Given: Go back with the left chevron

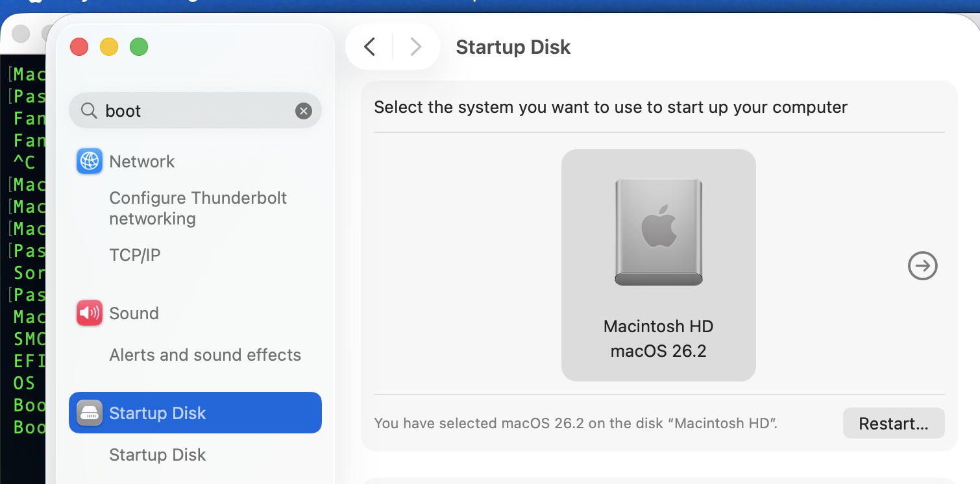Looking at the screenshot, I should click(370, 47).
